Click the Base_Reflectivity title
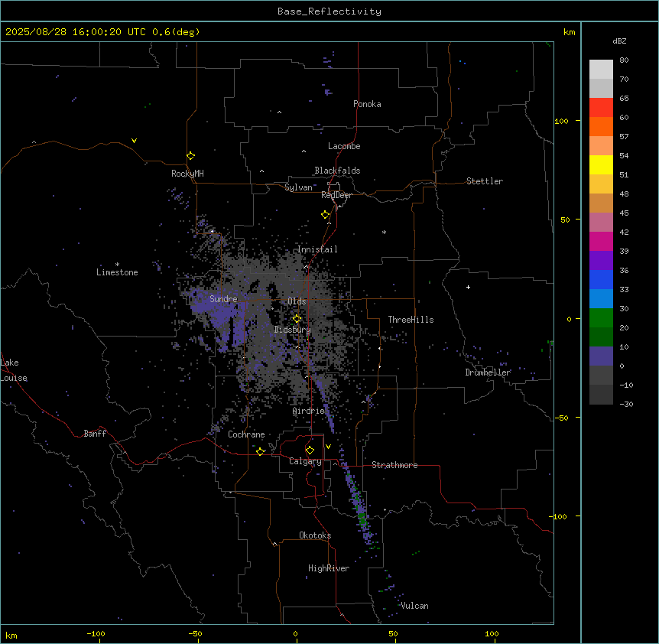This screenshot has height=644, width=659. pyautogui.click(x=329, y=11)
